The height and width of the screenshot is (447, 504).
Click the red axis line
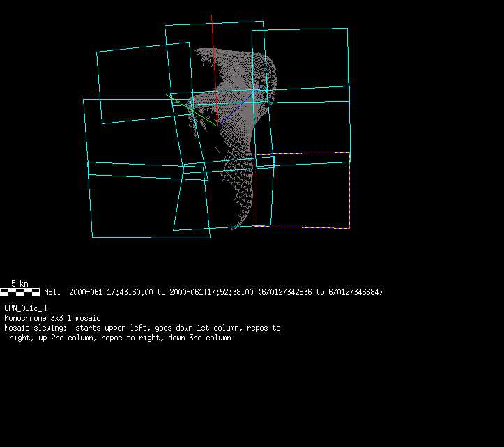point(215,70)
